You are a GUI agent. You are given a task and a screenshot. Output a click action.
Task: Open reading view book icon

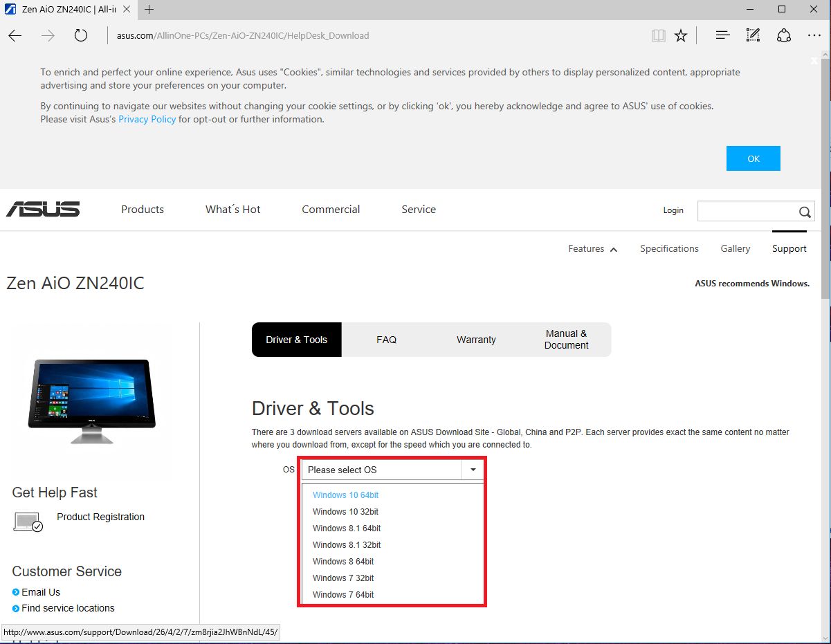pyautogui.click(x=658, y=35)
